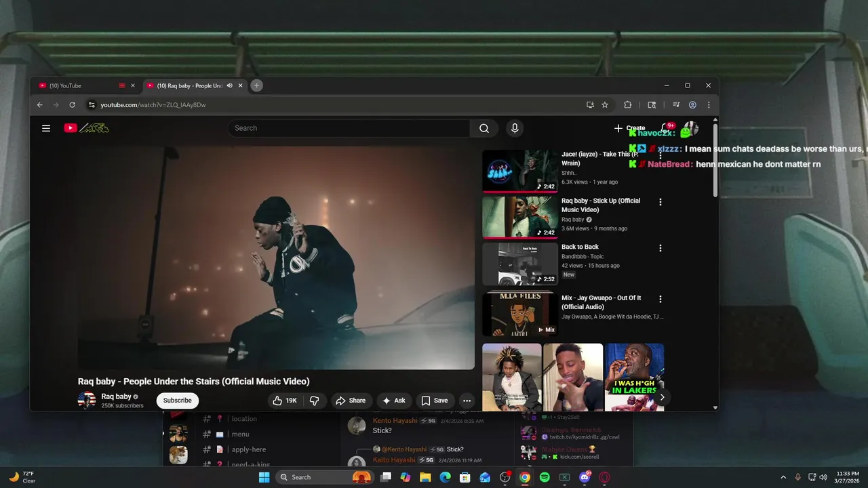Open more actions under the video
The width and height of the screenshot is (868, 488).
(x=467, y=401)
